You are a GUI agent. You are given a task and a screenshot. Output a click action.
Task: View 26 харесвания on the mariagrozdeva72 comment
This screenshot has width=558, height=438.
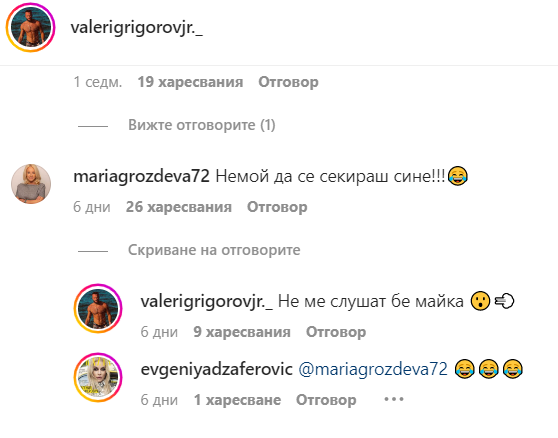(x=179, y=207)
